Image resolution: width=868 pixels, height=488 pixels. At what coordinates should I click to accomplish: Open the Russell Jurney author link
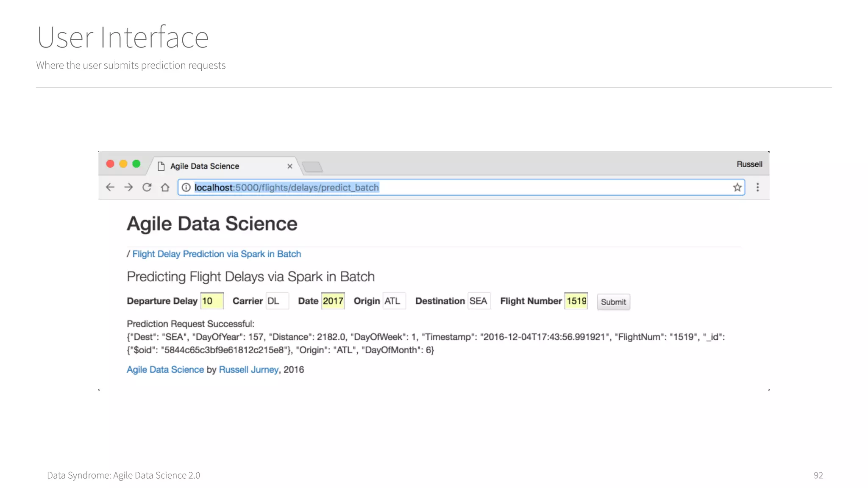tap(249, 369)
